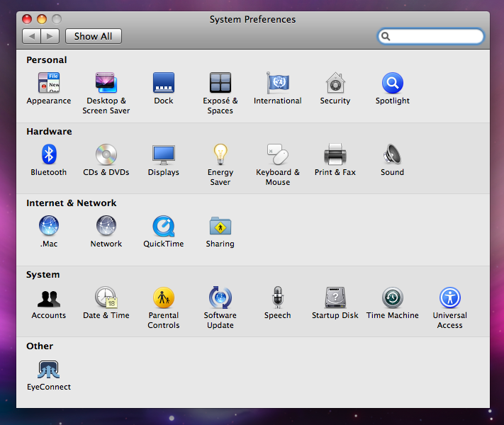Click the Internet & Network section heading
Screen dimensions: 504x425
coord(72,203)
